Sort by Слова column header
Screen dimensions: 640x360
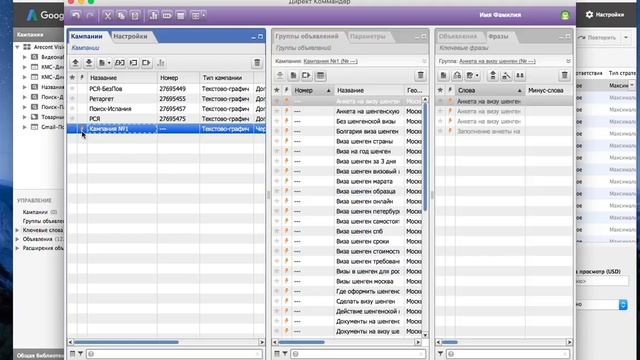coord(490,90)
